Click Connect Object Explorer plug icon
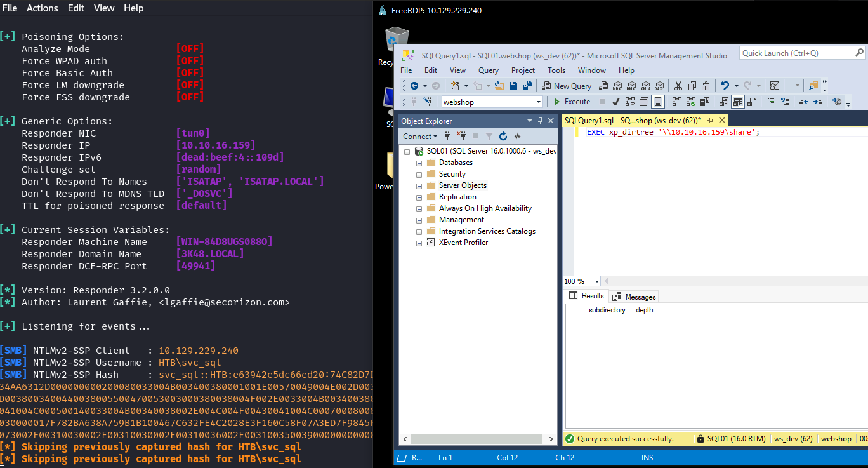The image size is (868, 468). pos(447,136)
